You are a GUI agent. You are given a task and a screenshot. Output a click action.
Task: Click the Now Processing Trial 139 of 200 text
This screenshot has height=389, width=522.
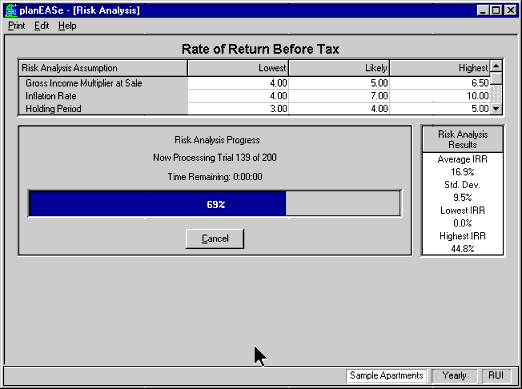tap(215, 157)
